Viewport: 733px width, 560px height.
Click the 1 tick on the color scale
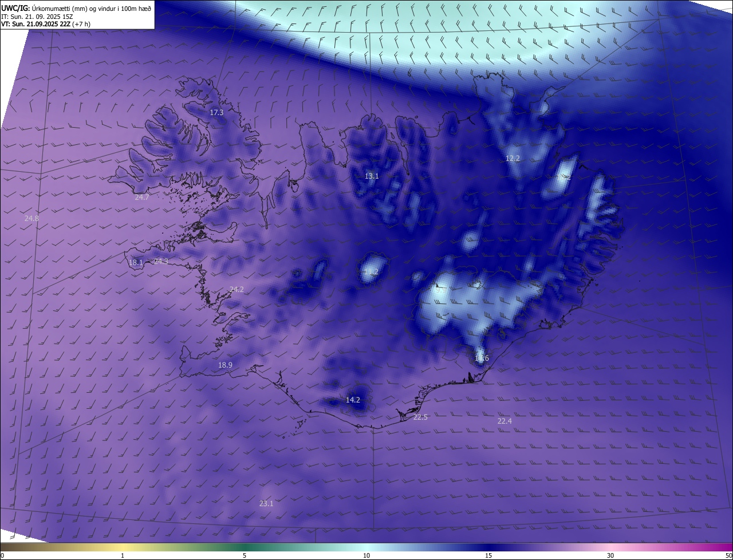[x=123, y=555]
